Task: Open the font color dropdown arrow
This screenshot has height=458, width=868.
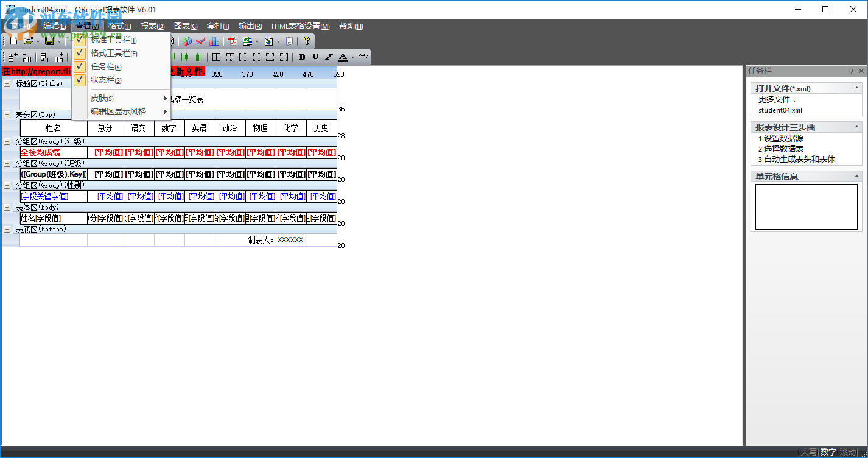Action: click(353, 57)
